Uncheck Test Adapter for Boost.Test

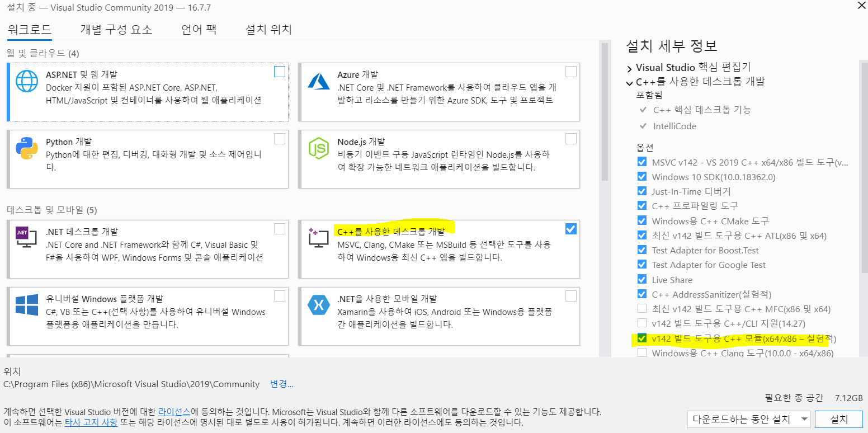tap(642, 250)
